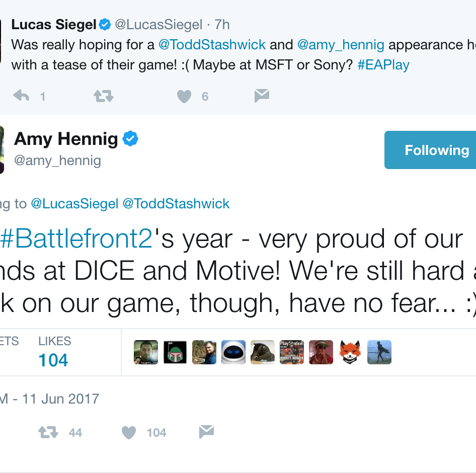Open @LucasSiegel in the replying-to line
The width and height of the screenshot is (476, 473).
coord(74,203)
